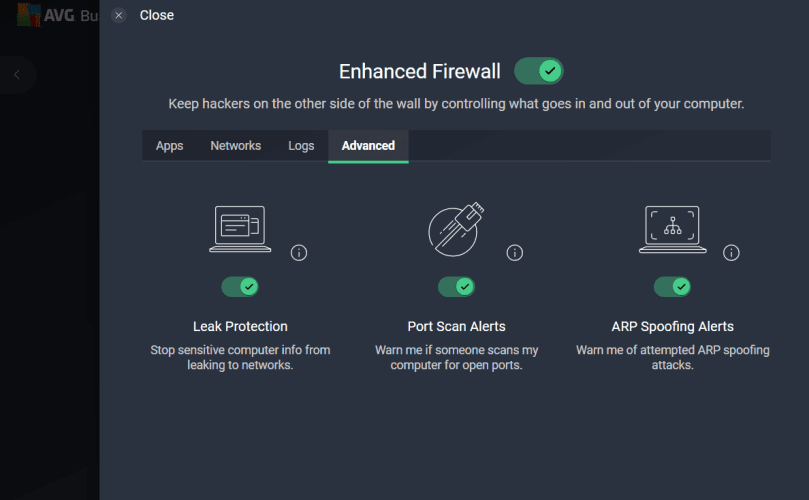Click the Port Scan Alerts heading
The image size is (809, 500).
click(456, 327)
